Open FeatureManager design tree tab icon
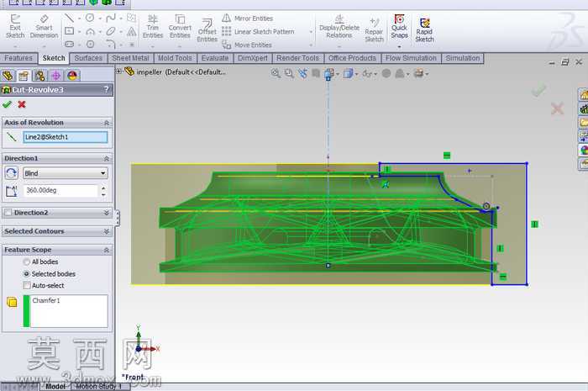 coord(8,76)
